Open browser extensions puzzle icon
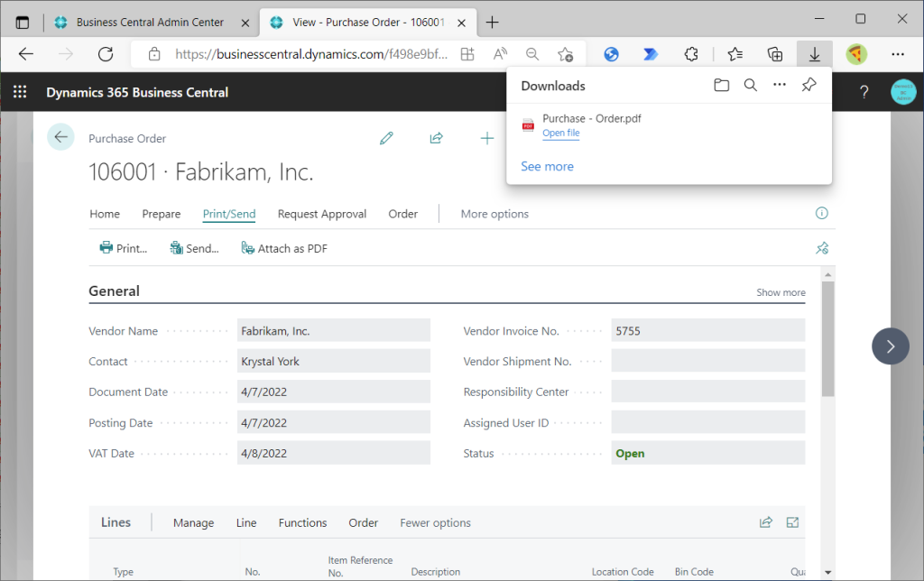Viewport: 924px width, 581px height. (x=691, y=54)
